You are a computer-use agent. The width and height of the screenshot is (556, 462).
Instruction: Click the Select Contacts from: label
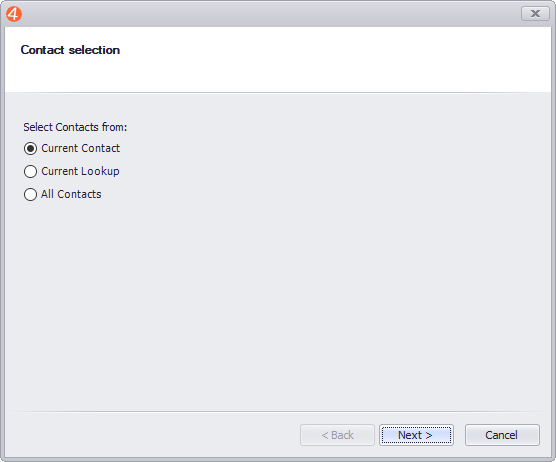click(75, 127)
